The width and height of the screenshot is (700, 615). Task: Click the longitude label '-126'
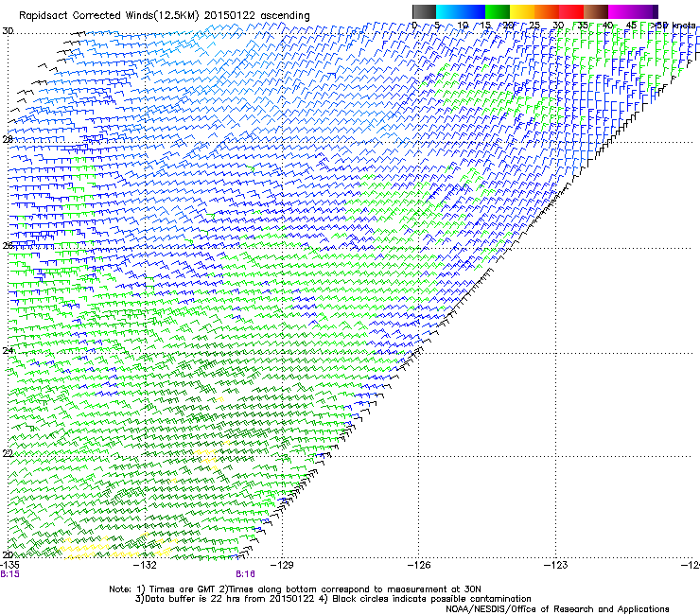[419, 565]
